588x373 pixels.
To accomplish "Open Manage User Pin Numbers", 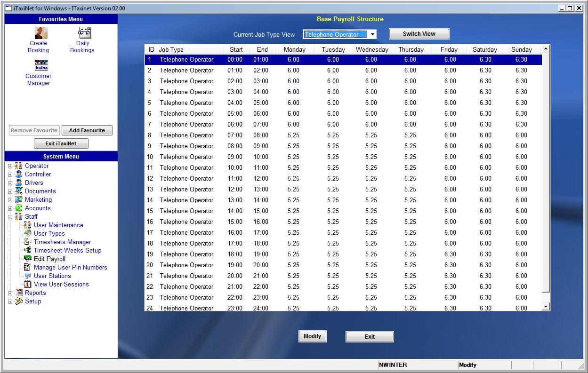I will 70,268.
